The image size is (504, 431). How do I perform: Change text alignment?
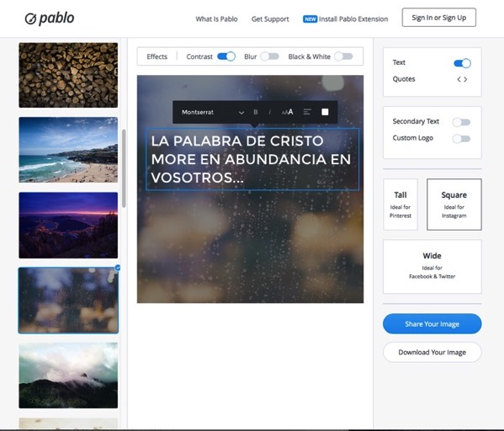click(x=307, y=112)
